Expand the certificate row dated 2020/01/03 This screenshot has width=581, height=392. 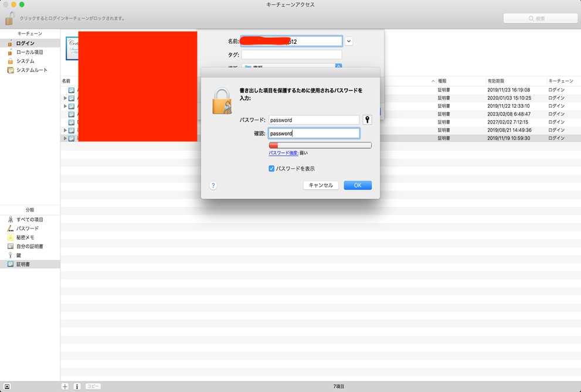tap(65, 98)
